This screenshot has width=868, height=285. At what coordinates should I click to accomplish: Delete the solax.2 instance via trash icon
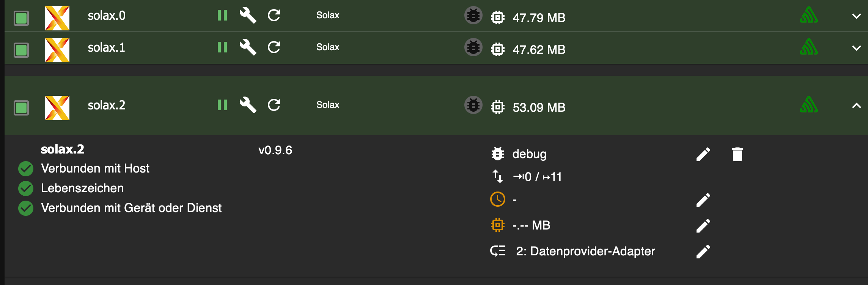pos(737,154)
